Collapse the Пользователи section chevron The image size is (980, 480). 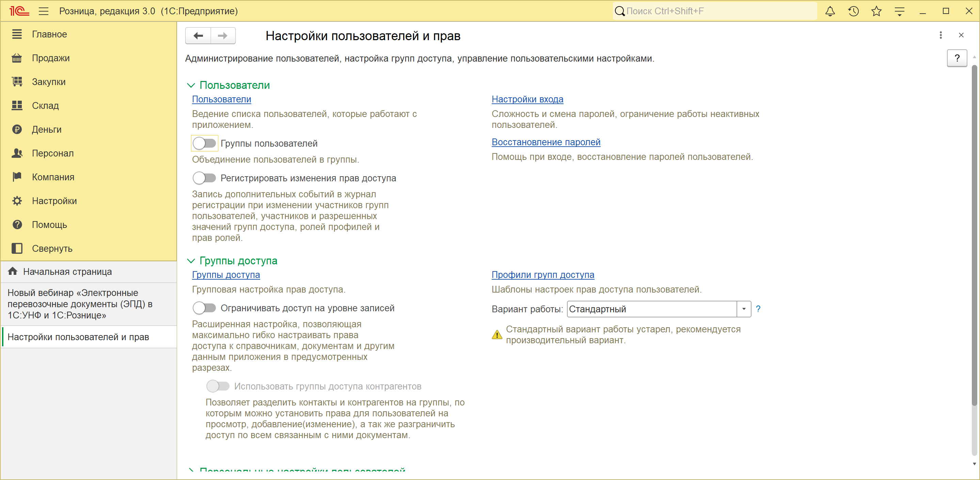191,85
